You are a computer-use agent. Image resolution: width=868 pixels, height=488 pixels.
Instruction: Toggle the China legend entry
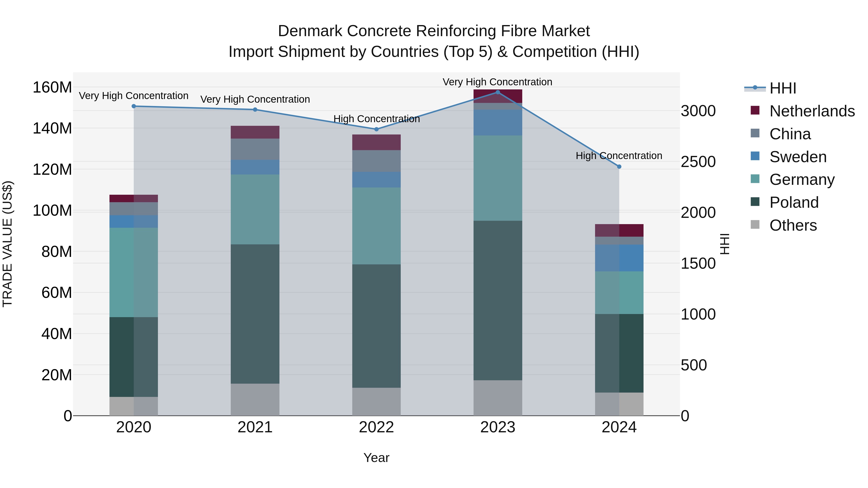(781, 134)
